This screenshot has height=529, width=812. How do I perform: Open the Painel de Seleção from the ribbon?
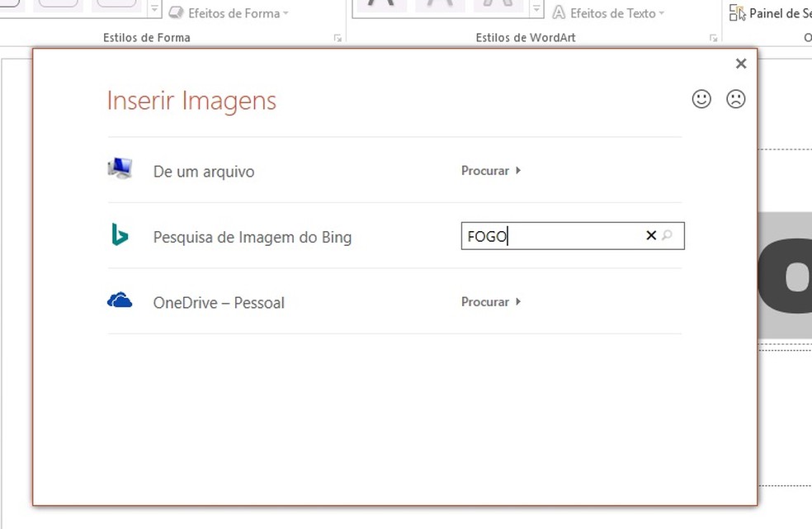[x=767, y=12]
